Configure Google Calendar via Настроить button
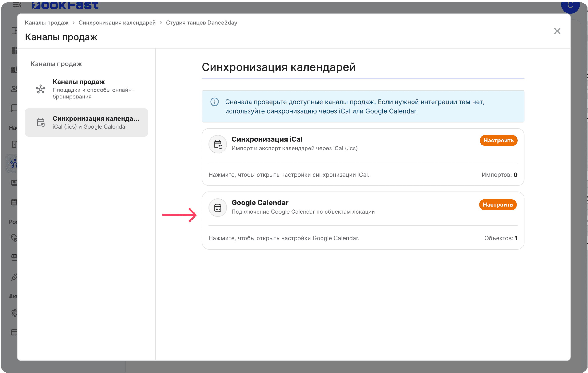The height and width of the screenshot is (373, 588). coord(498,205)
